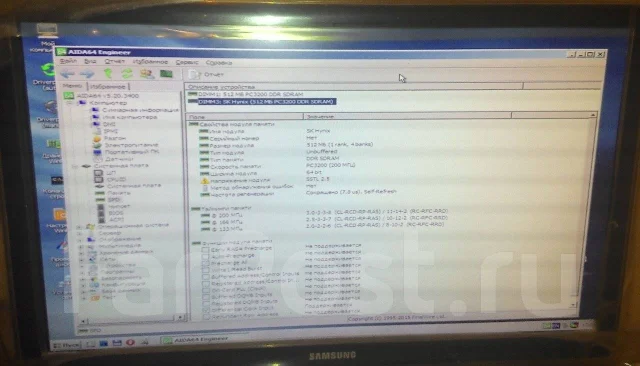
Task: Expand the Сервер tree node
Action: pyautogui.click(x=79, y=233)
